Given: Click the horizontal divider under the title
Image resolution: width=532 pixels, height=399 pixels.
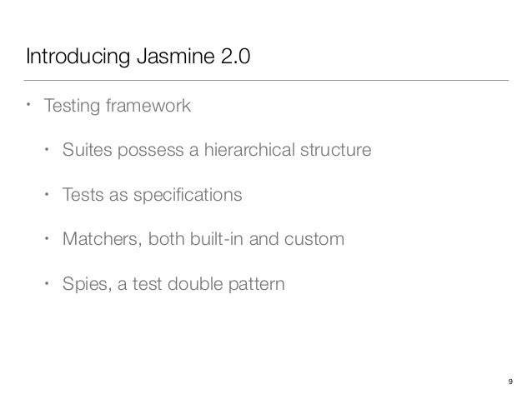Looking at the screenshot, I should pos(266,80).
